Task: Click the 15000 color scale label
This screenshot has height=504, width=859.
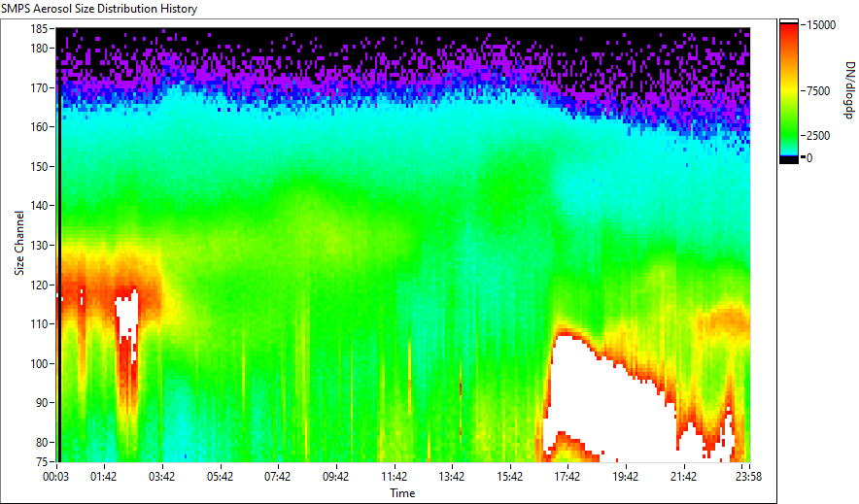Action: coord(821,25)
